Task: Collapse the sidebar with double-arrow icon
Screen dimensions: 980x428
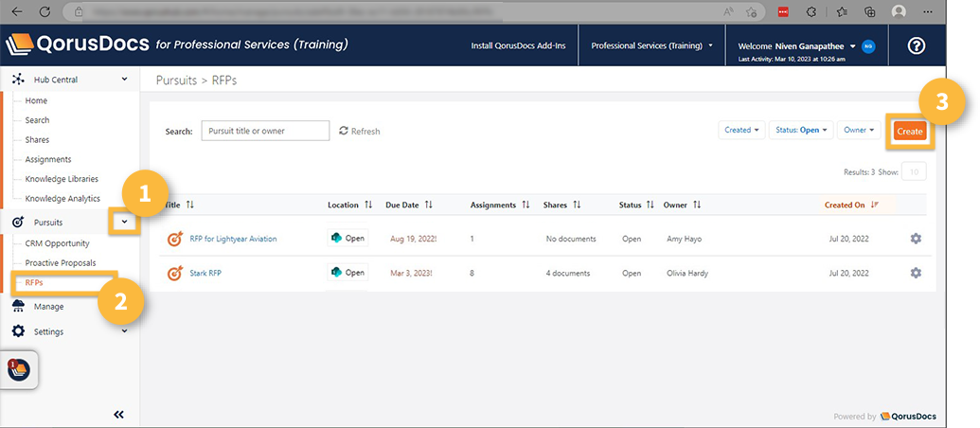Action: pos(118,414)
